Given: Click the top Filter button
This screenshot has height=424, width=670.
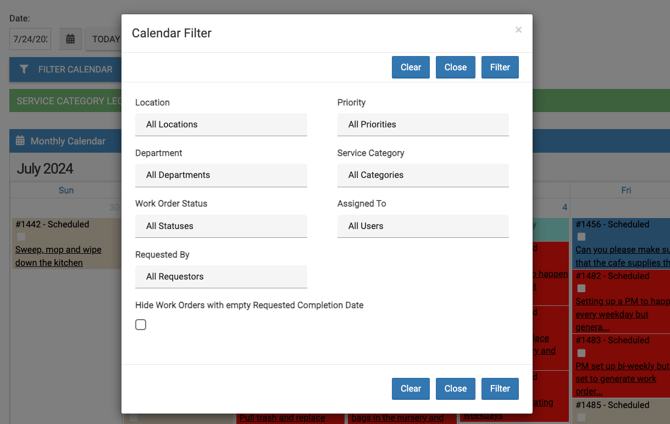Looking at the screenshot, I should point(500,67).
